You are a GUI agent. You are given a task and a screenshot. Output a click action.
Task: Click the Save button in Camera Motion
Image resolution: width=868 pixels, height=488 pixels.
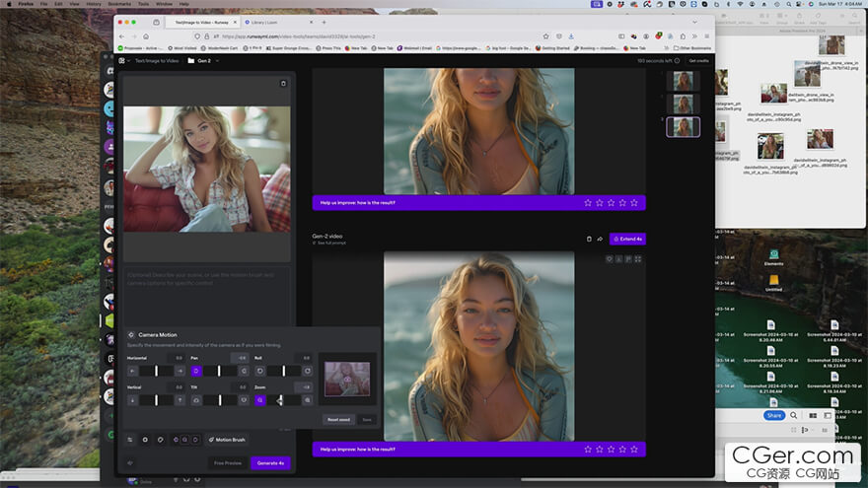click(x=367, y=419)
